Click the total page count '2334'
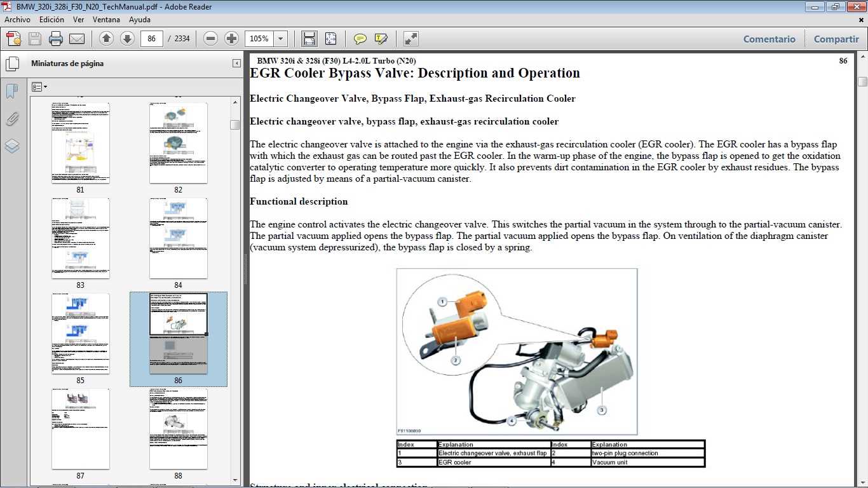The image size is (868, 488). click(182, 39)
